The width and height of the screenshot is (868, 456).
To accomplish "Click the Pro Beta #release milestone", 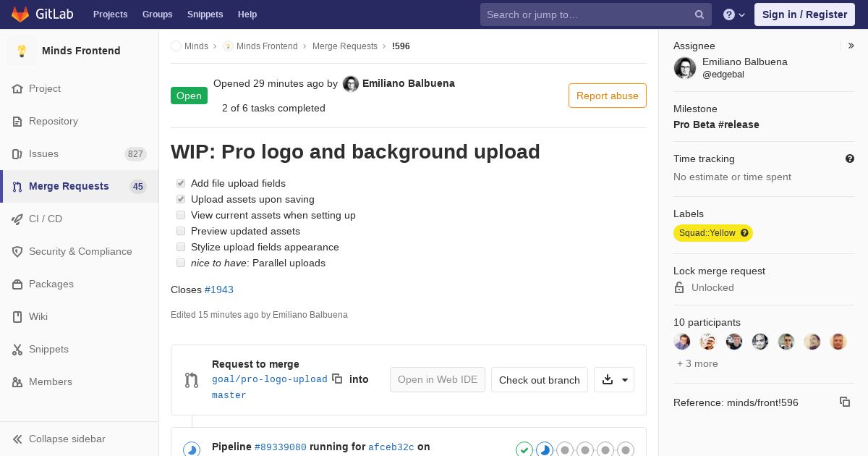I will tap(716, 124).
